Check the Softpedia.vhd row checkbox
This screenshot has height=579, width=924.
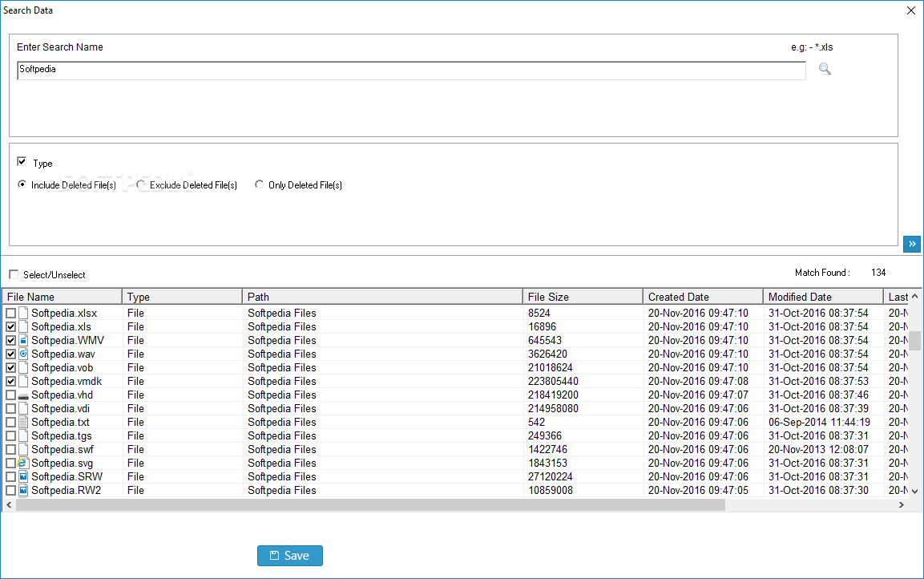point(10,395)
